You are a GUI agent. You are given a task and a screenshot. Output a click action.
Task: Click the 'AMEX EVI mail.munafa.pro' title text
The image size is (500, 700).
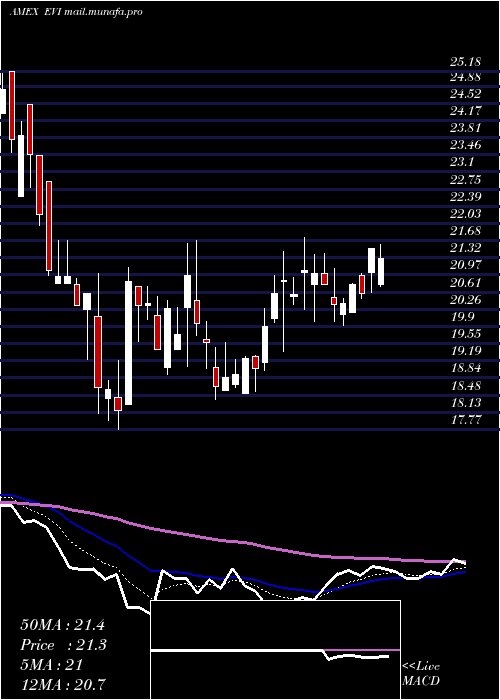(x=76, y=12)
